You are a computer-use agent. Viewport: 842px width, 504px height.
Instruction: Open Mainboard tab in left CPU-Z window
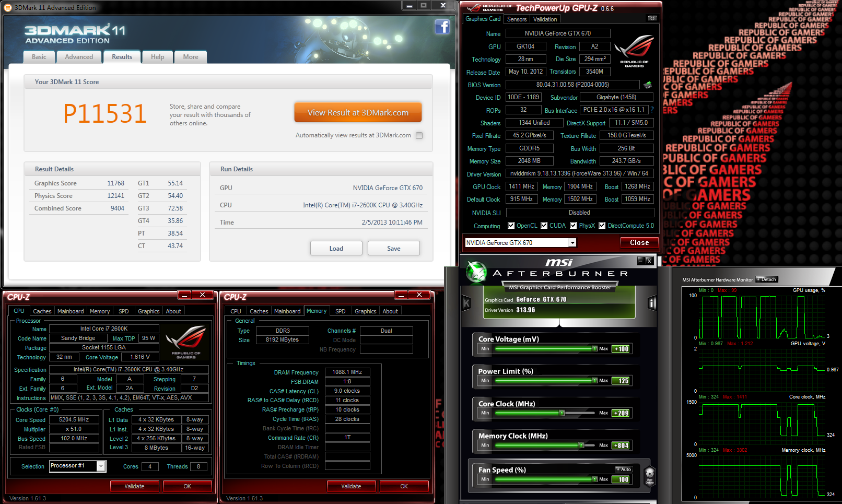coord(71,311)
